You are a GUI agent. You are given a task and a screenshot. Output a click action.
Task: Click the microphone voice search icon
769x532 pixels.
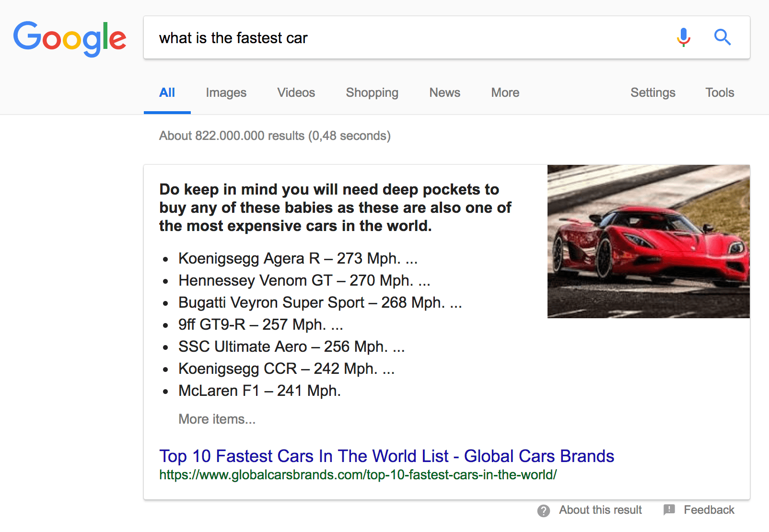(683, 37)
